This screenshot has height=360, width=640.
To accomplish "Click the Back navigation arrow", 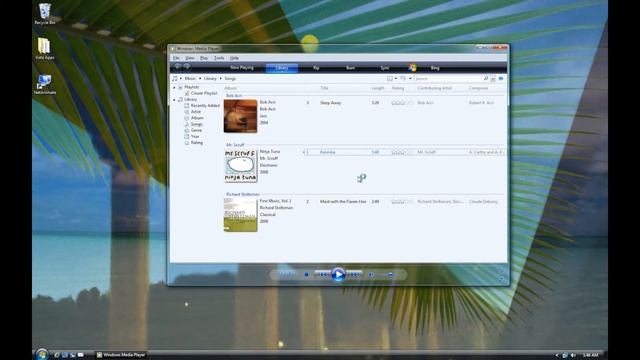I will coord(178,67).
